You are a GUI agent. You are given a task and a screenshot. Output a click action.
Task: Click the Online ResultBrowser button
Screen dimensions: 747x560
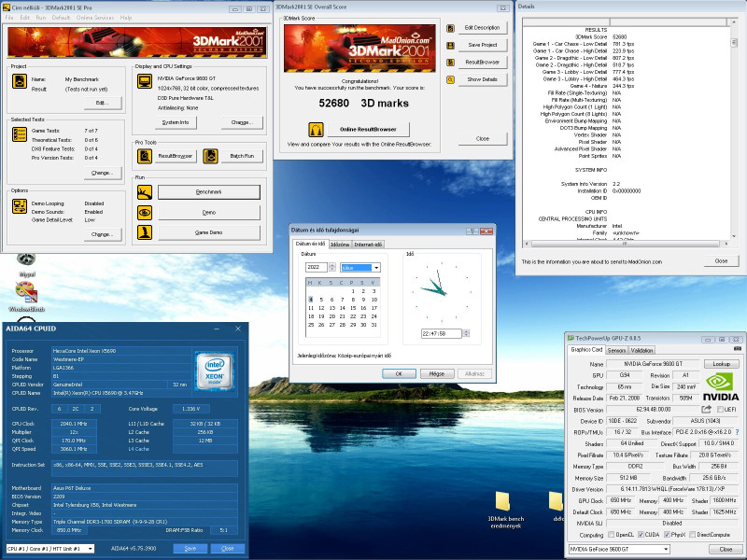tap(367, 128)
